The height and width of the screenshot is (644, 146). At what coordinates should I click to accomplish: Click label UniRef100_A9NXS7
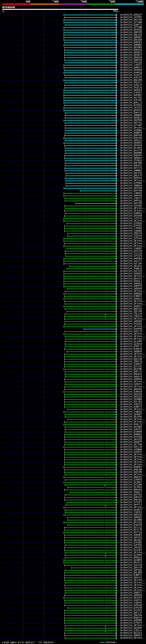point(131,68)
